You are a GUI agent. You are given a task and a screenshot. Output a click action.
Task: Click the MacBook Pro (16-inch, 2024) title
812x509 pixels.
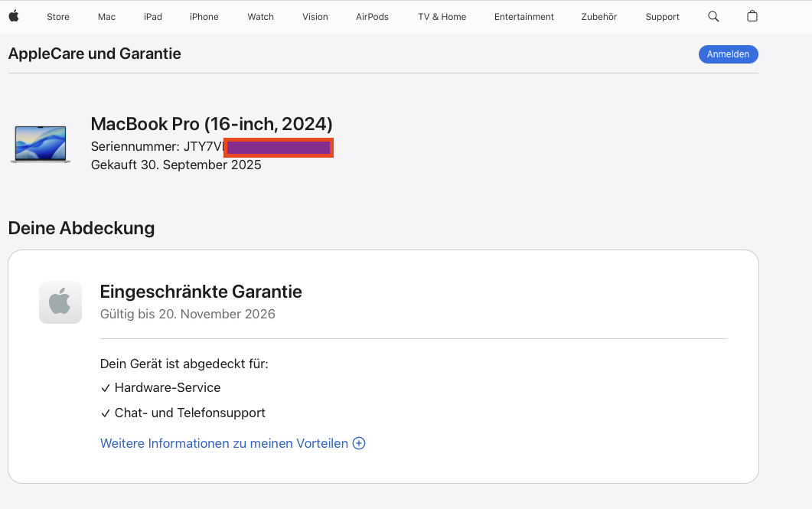coord(211,124)
